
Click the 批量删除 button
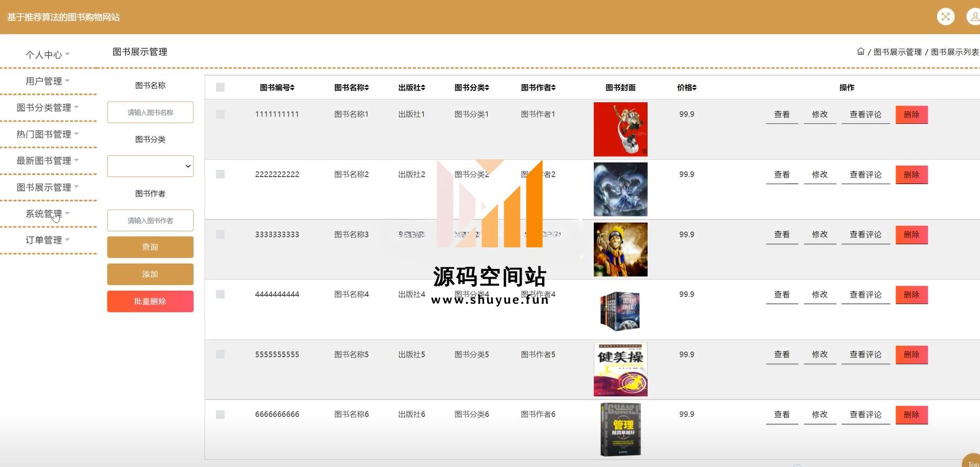tap(150, 301)
